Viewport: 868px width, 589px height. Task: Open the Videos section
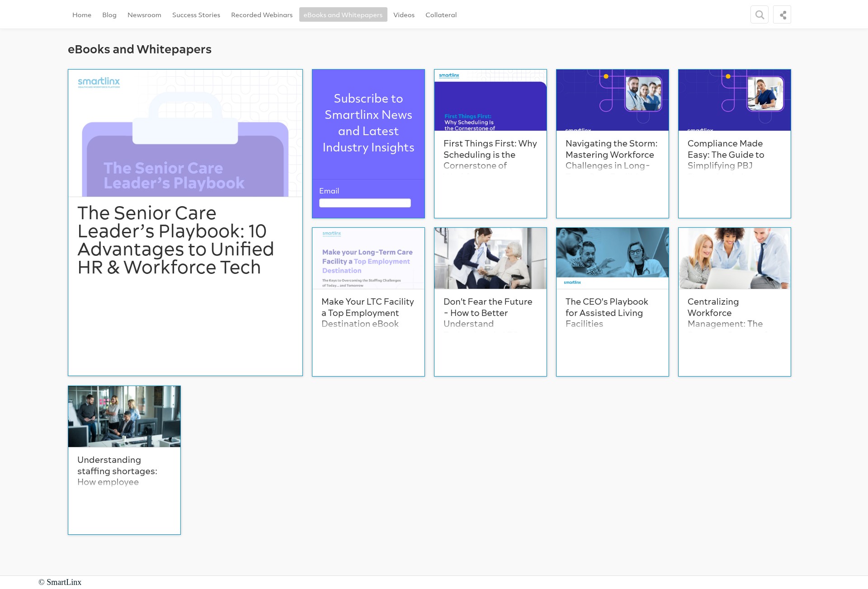(x=404, y=15)
